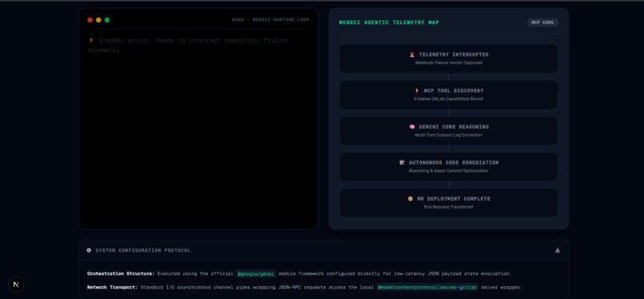Image resolution: width=644 pixels, height=299 pixels.
Task: Select the Autonomous Code Remediation step card
Action: [x=448, y=166]
